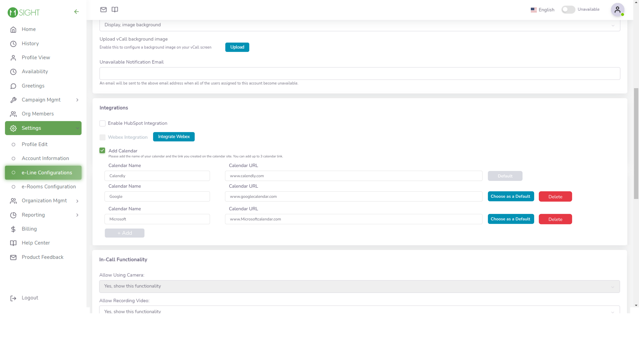Expand Campaign Mgmt submenu chevron
This screenshot has width=639, height=364.
(77, 100)
